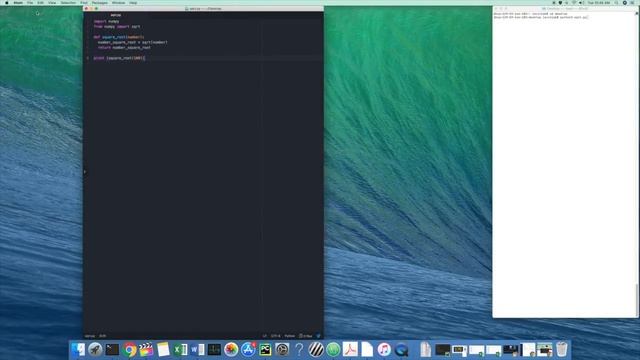Open Finder from the dock
This screenshot has width=640, height=360.
[x=78, y=350]
